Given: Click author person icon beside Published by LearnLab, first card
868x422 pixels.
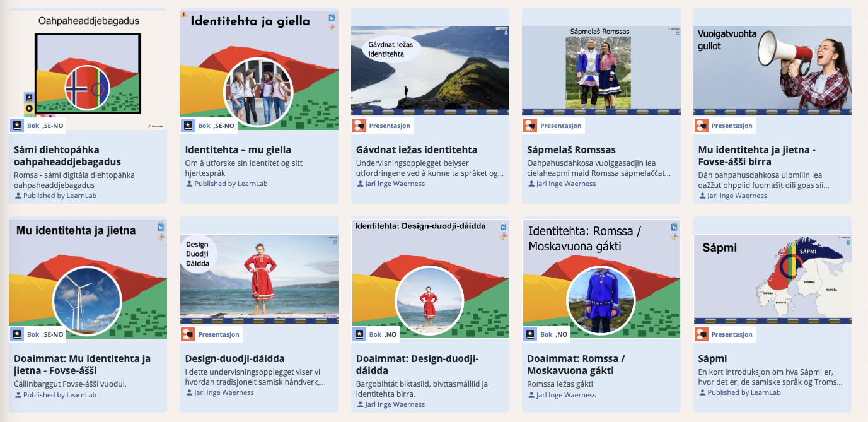Looking at the screenshot, I should pyautogui.click(x=18, y=196).
